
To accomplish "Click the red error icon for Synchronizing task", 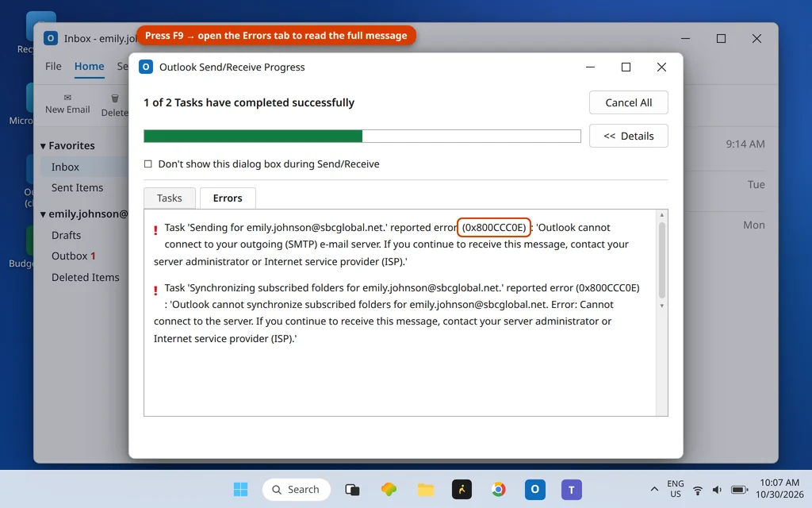I will point(155,291).
